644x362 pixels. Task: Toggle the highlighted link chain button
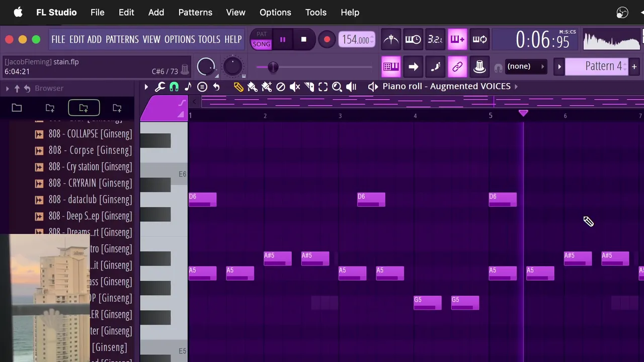point(457,66)
